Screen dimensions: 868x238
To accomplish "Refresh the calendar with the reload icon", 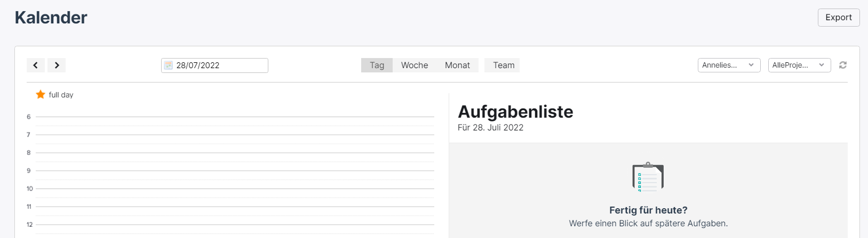I will point(843,65).
